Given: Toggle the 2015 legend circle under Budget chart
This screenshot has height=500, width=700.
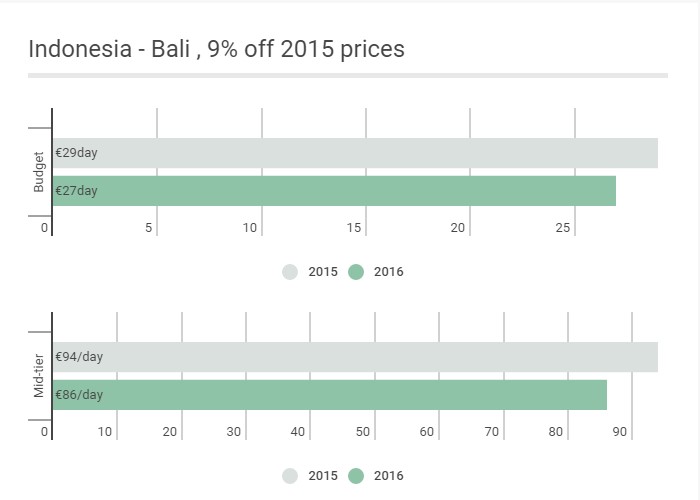Looking at the screenshot, I should pos(290,272).
